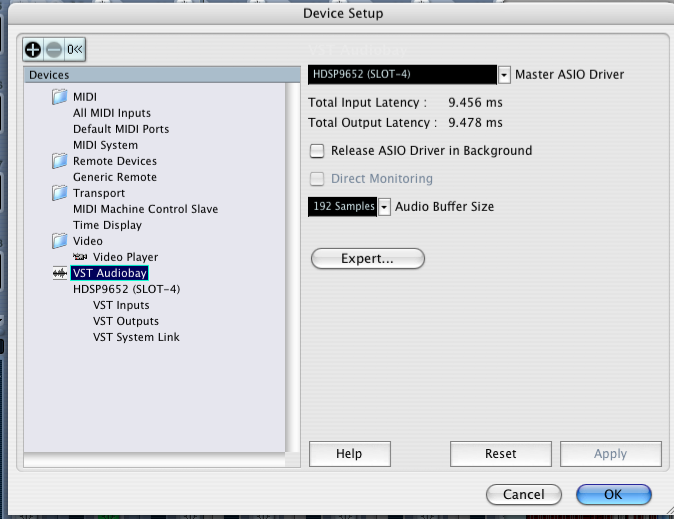Click the reset devices 0<< icon

[75, 50]
